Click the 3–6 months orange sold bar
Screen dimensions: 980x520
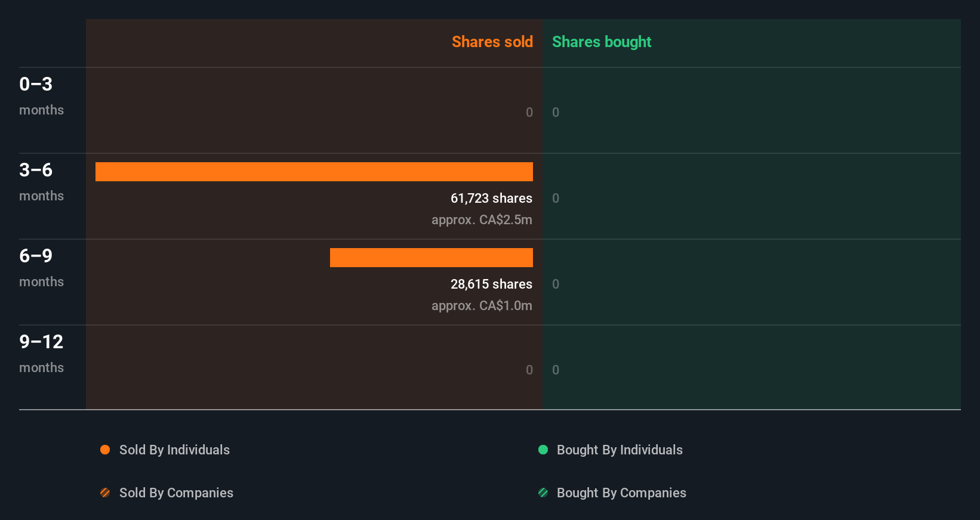tap(314, 172)
